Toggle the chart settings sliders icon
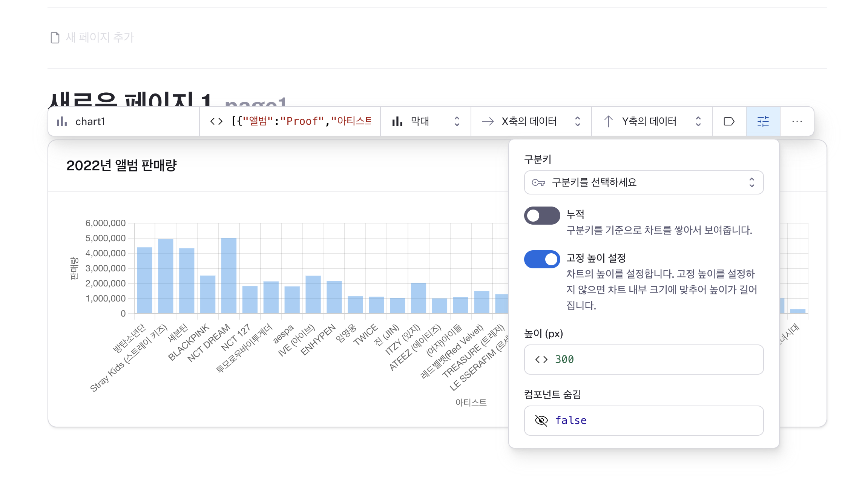Viewport: 868px width, 499px height. [763, 121]
